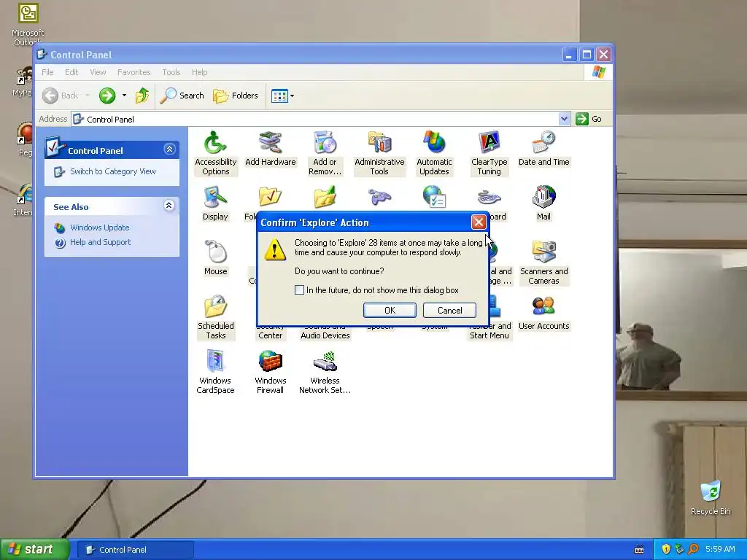Click the Up folder toolbar icon
The width and height of the screenshot is (747, 560).
[x=142, y=96]
